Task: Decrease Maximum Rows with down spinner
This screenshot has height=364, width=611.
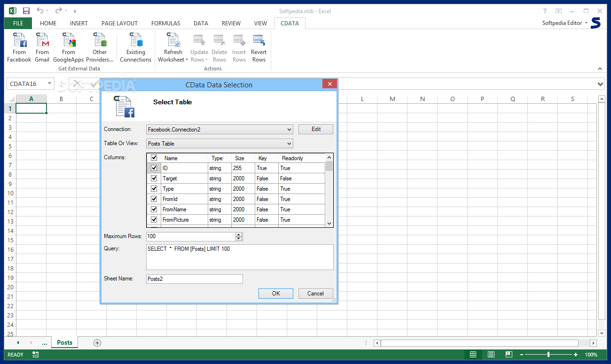Action: tap(239, 239)
